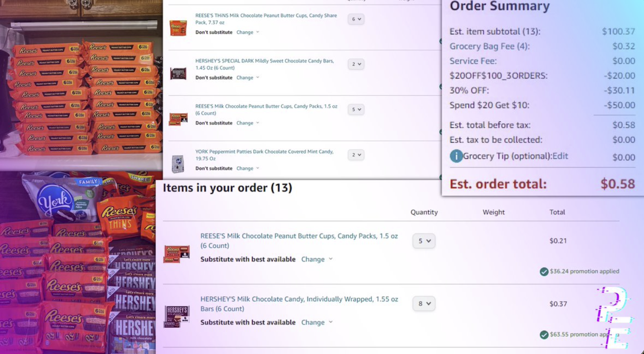Screen dimensions: 644x354
Task: Click the lower Reese's Candy Packs thumbnail
Action: tap(176, 254)
